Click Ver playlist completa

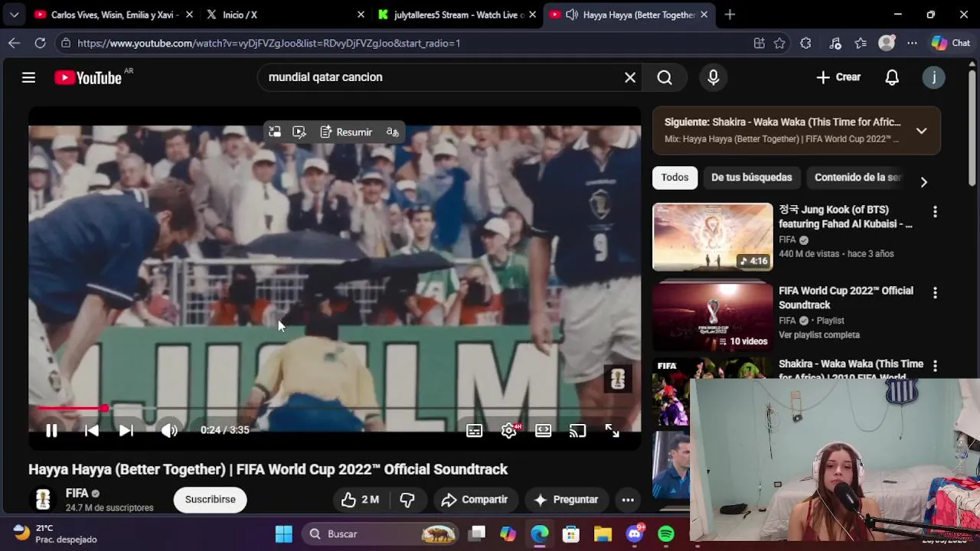click(819, 335)
